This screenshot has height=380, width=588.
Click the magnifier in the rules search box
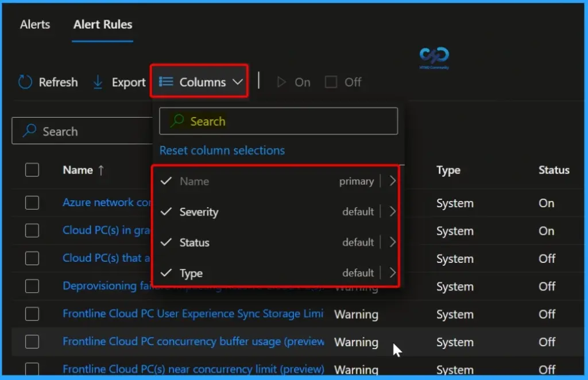(30, 131)
